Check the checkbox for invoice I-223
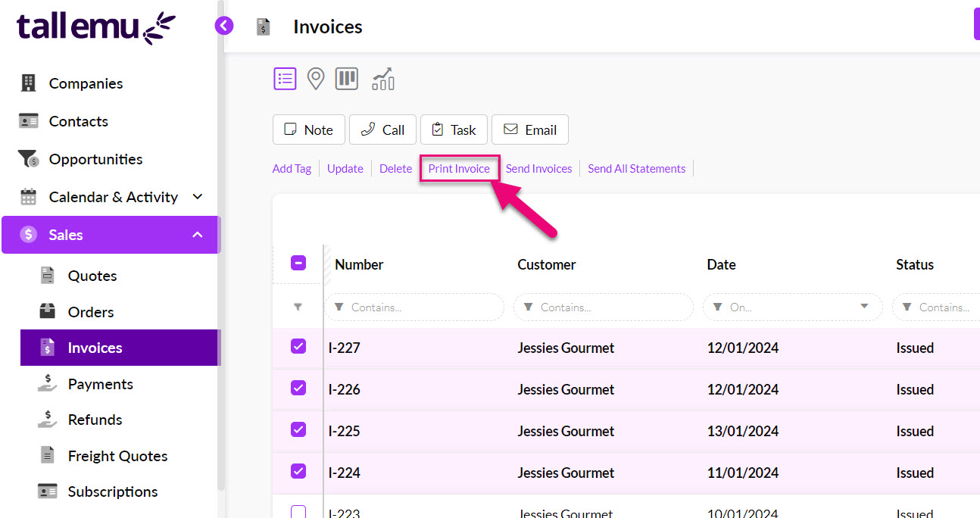This screenshot has height=518, width=980. point(298,512)
